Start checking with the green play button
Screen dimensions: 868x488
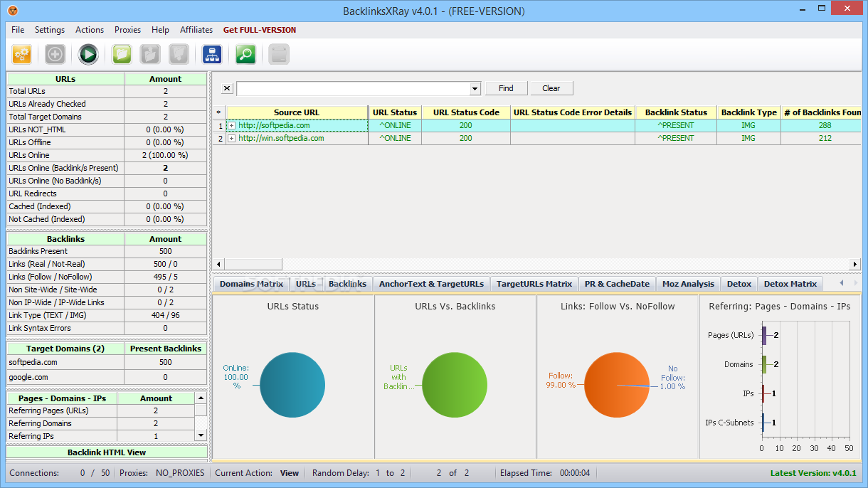[88, 54]
